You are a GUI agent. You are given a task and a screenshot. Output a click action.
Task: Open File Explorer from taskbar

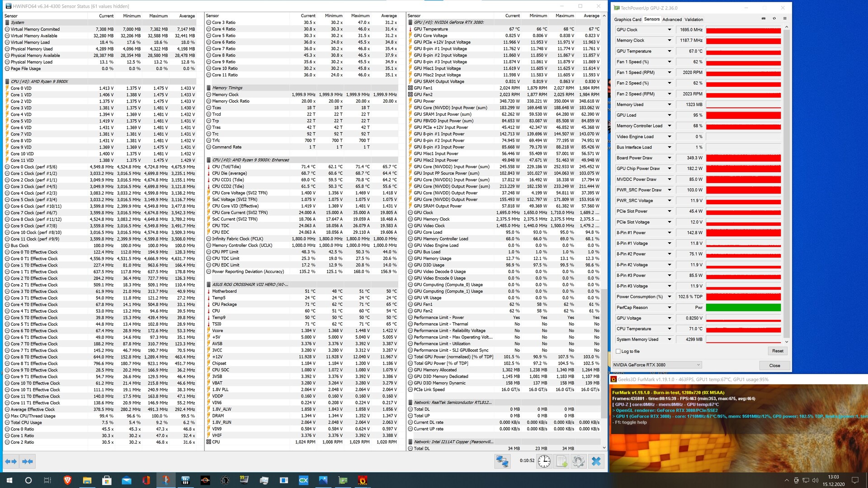(x=87, y=480)
